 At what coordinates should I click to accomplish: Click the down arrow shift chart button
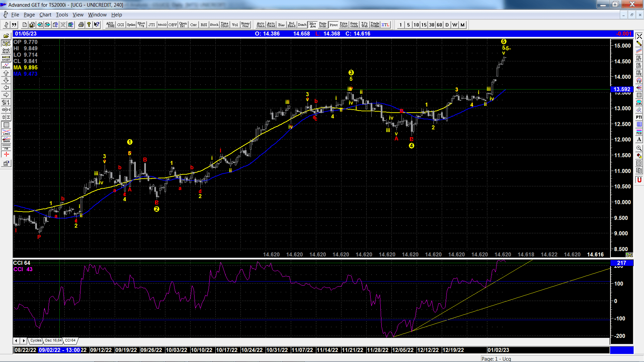[6, 80]
